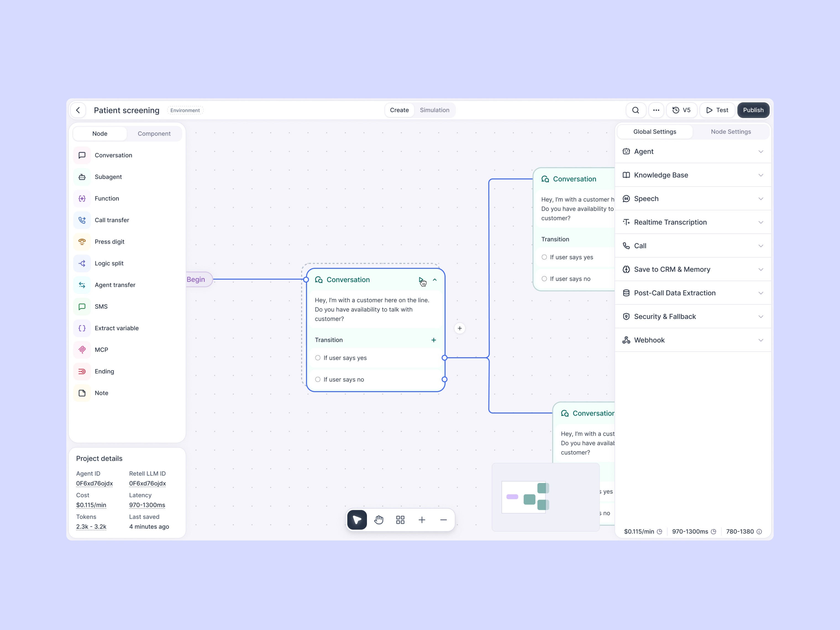Click the clock icon beside 970-1300ms in the footer
840x630 pixels.
[x=713, y=532]
